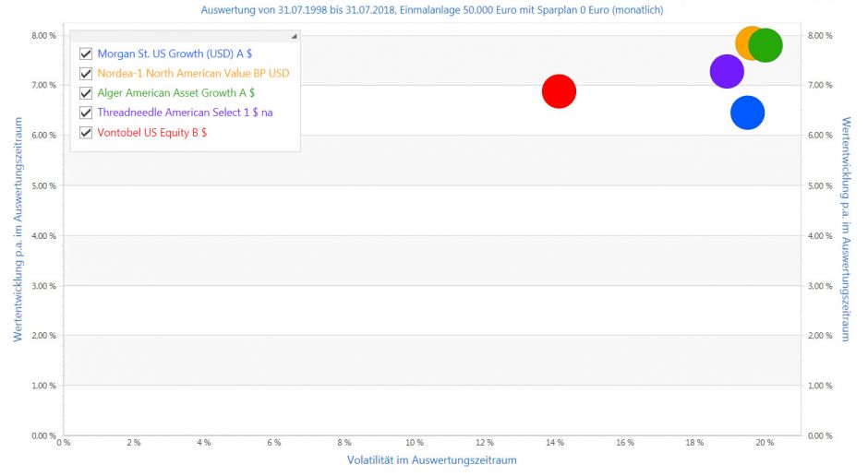Click the chart title starting with Auswertung
868x476 pixels.
click(x=431, y=10)
